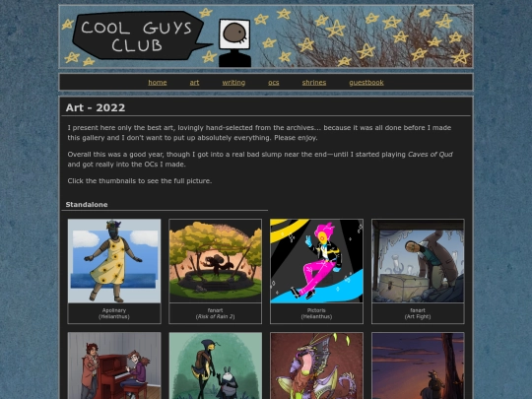Click the 'Apolinary (Helianthus)' caption
The image size is (532, 399).
(x=114, y=313)
